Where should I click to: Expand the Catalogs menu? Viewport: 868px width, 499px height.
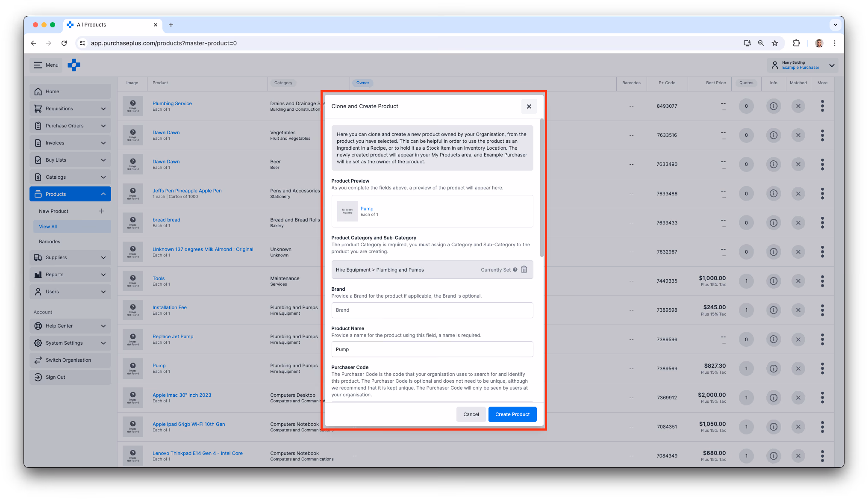tap(70, 177)
